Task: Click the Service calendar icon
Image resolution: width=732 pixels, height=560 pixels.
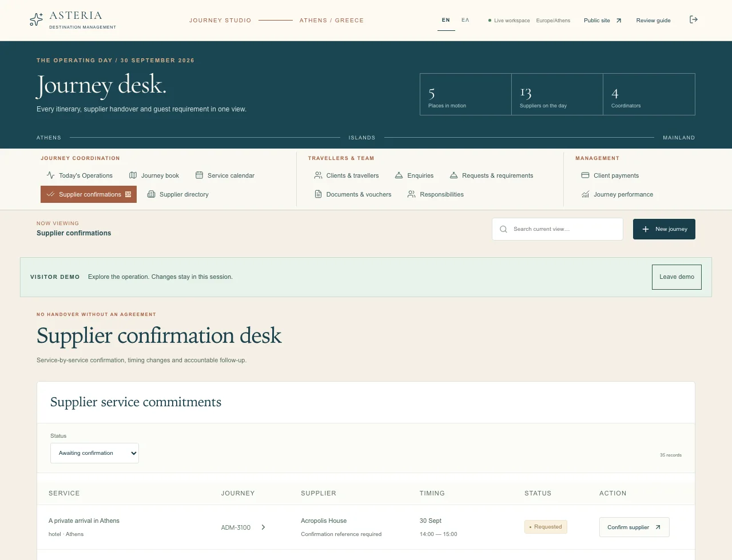Action: point(199,175)
